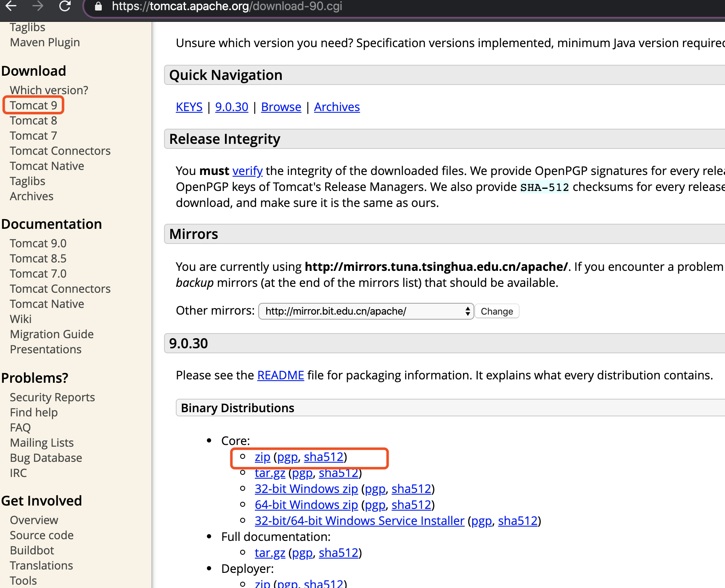
Task: Open sha512 checksum for Core zip
Action: (x=324, y=457)
